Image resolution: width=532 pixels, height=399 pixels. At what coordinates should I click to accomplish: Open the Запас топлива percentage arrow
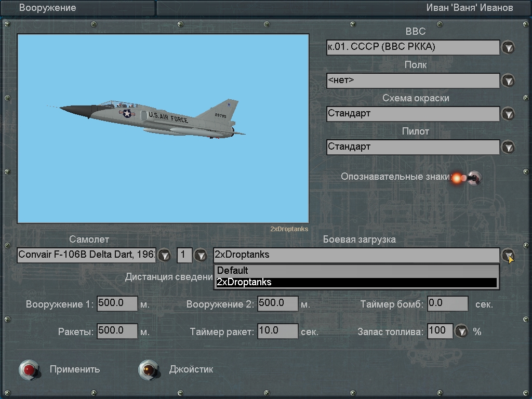461,331
